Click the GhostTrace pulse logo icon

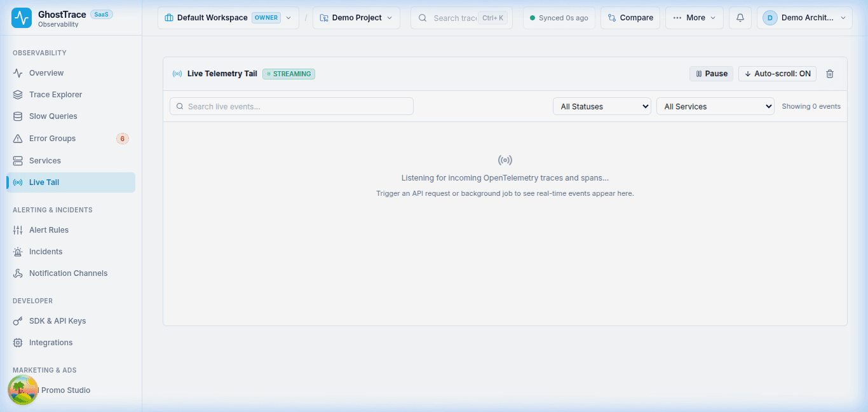pyautogui.click(x=22, y=18)
